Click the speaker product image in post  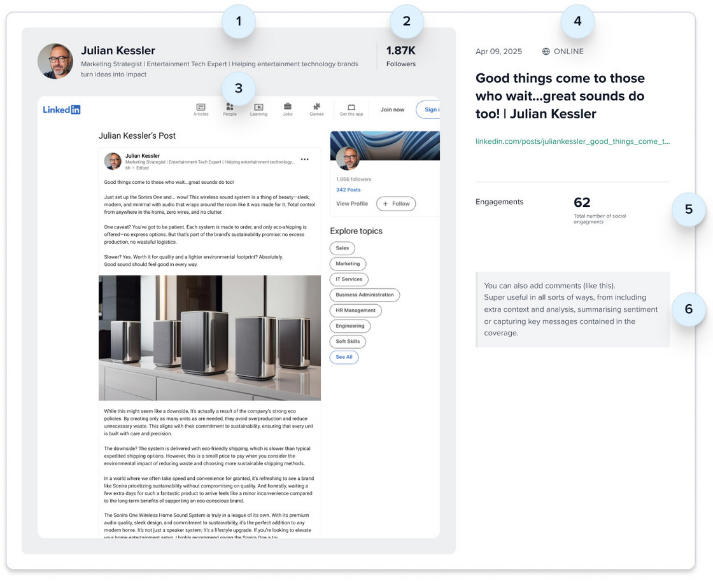[x=209, y=338]
